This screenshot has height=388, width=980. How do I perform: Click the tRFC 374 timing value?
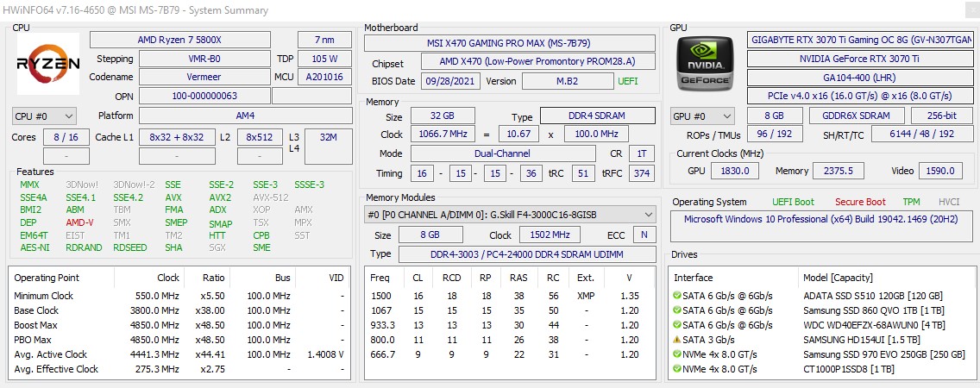coord(642,173)
